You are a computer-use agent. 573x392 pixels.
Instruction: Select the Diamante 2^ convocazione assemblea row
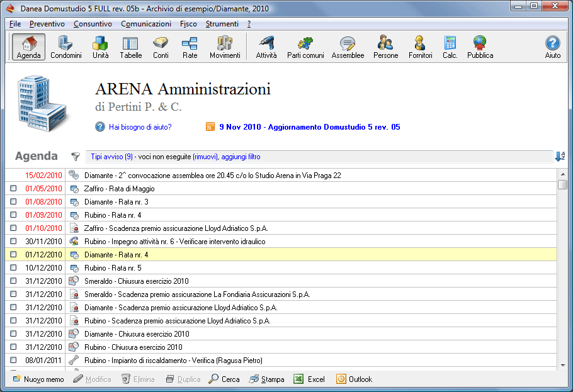click(281, 176)
